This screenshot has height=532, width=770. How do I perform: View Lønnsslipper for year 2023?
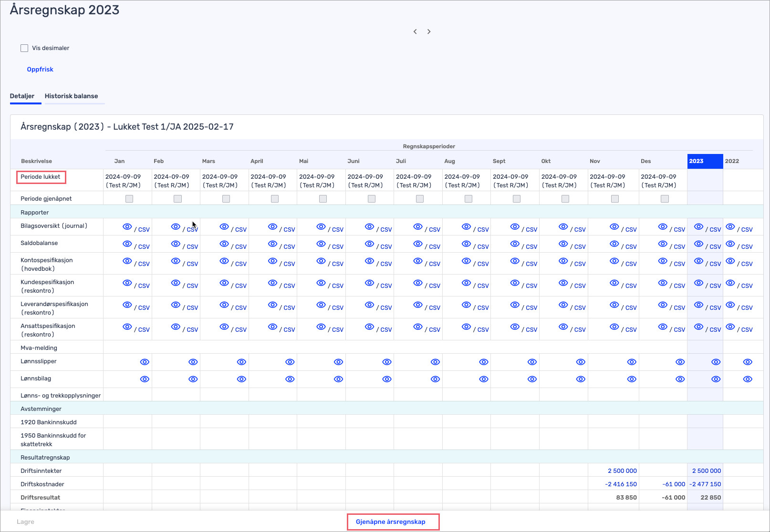tap(716, 362)
